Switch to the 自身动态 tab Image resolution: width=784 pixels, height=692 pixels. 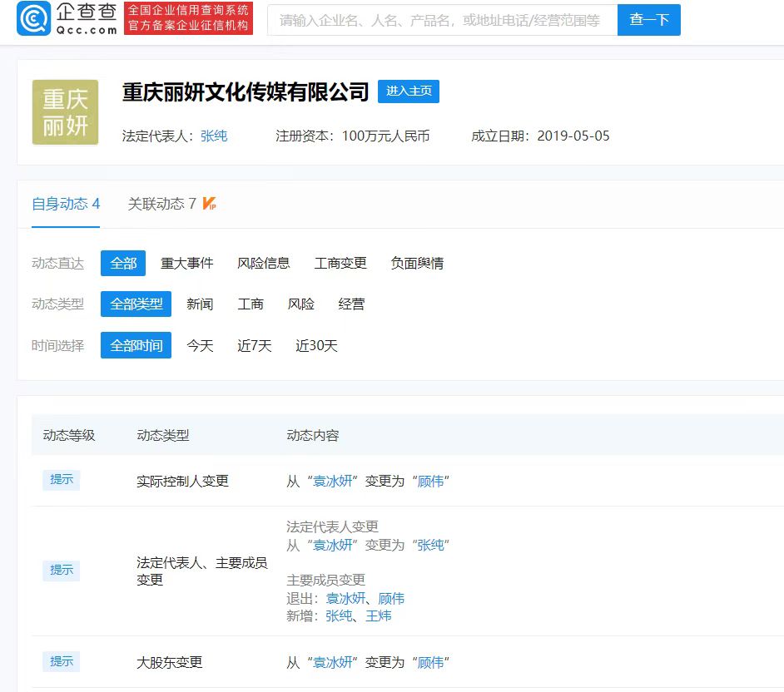pos(66,204)
